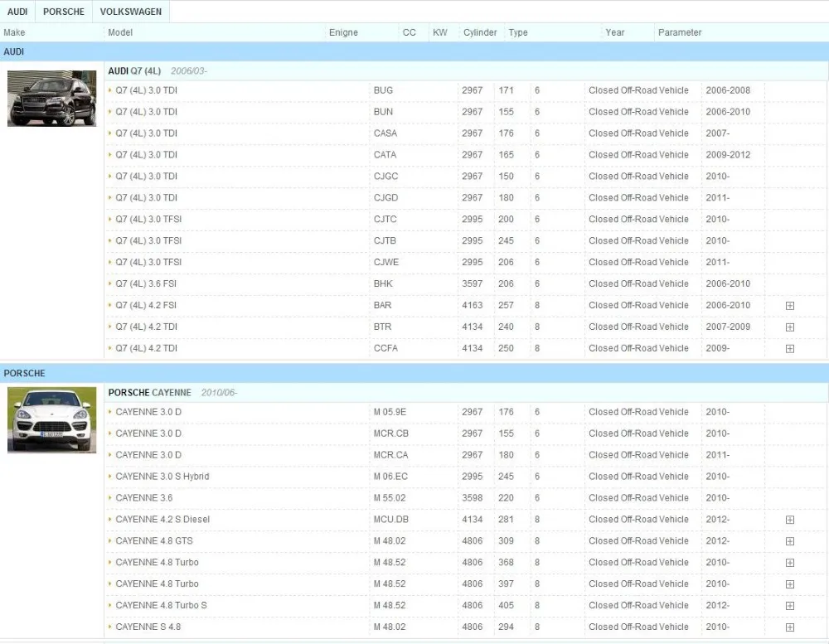Open the Porsche Cayenne car thumbnail
The image size is (829, 644).
pos(51,420)
